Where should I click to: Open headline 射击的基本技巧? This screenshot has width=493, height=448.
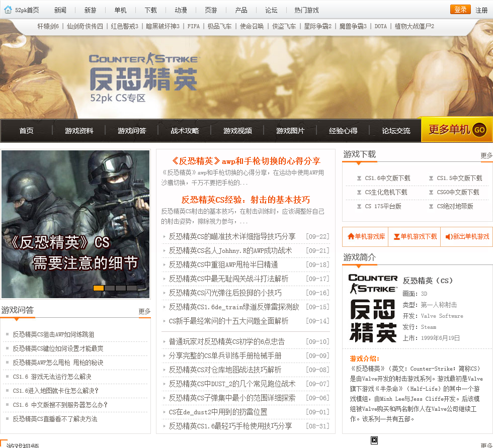[x=246, y=200]
